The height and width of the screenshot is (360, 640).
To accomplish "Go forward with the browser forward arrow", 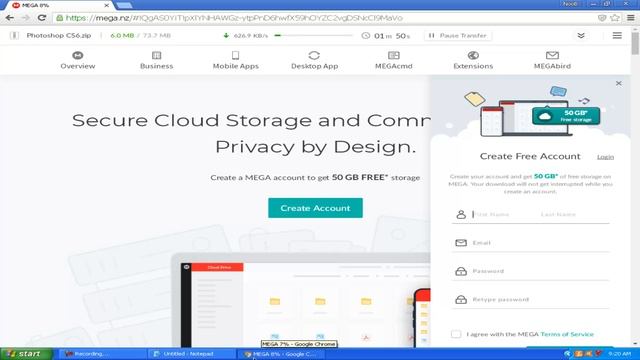I will click(x=25, y=18).
